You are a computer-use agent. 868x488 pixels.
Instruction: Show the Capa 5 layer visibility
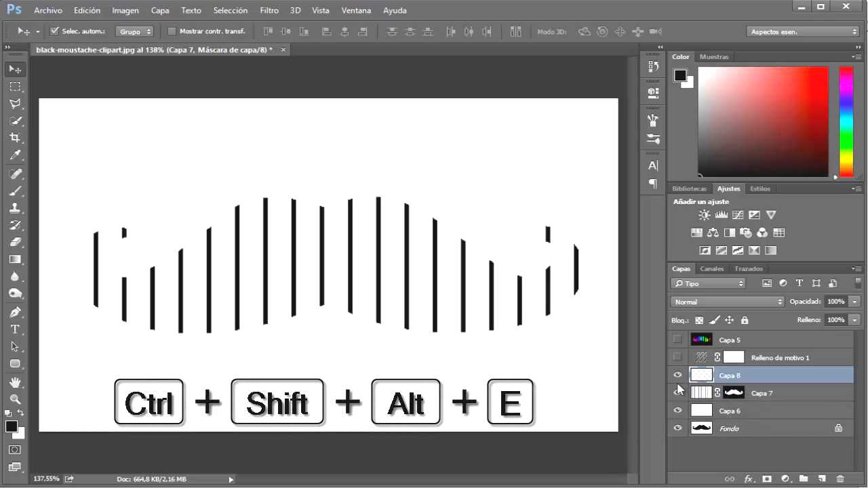pyautogui.click(x=677, y=340)
